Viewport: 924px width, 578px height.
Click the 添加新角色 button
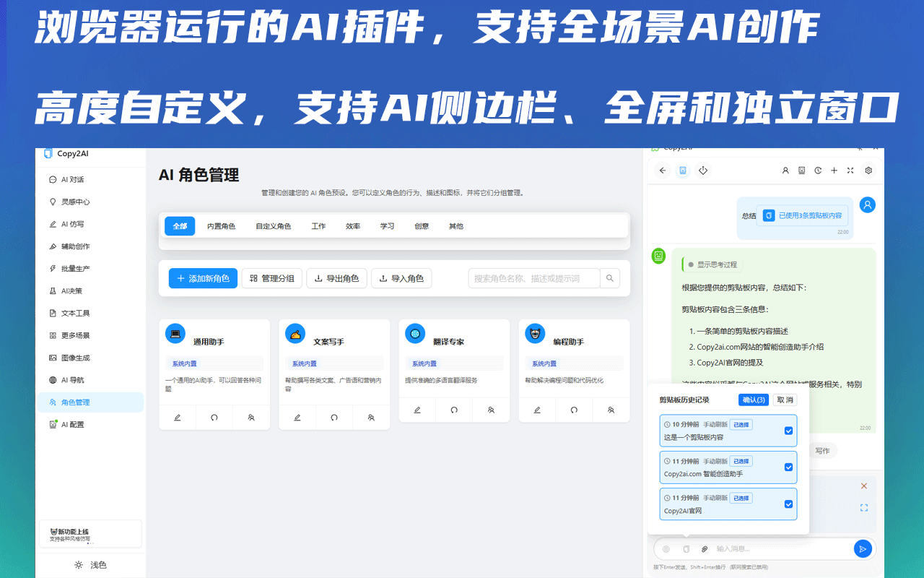[x=203, y=278]
